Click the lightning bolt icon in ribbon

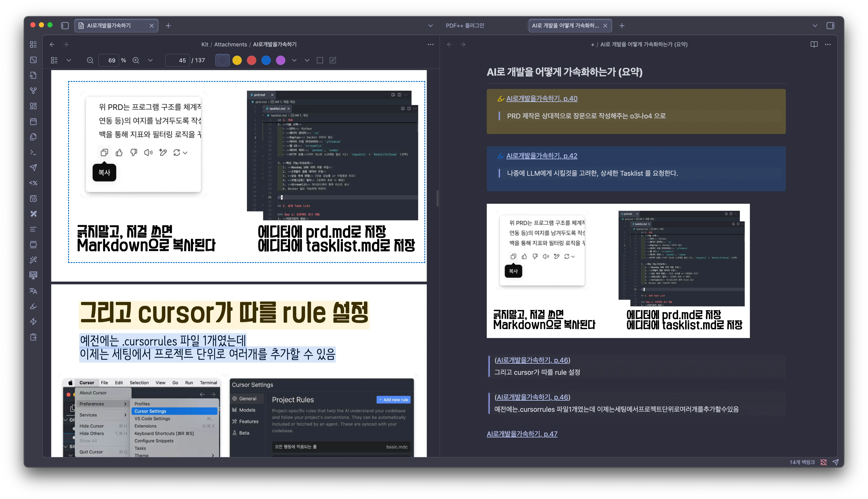(33, 322)
